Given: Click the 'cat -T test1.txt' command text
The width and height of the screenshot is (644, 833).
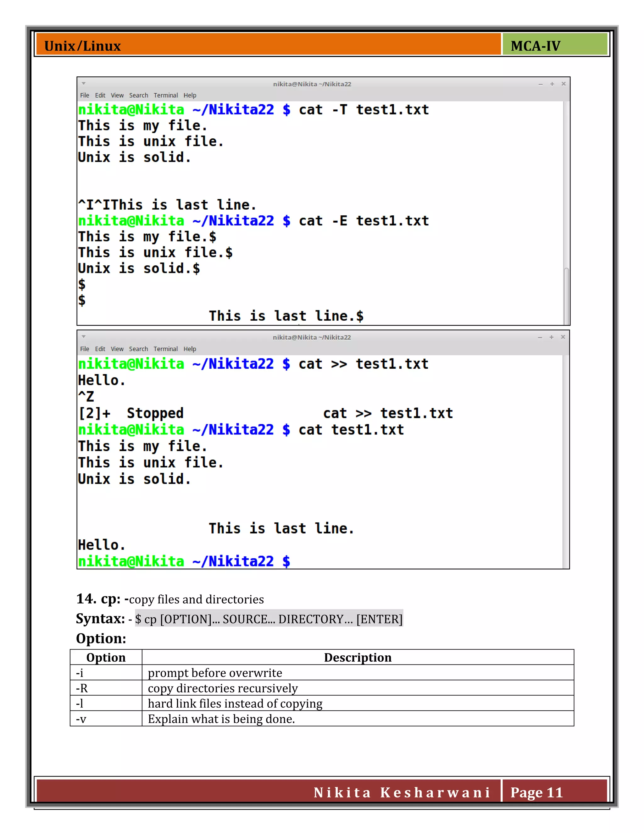Looking at the screenshot, I should (364, 110).
